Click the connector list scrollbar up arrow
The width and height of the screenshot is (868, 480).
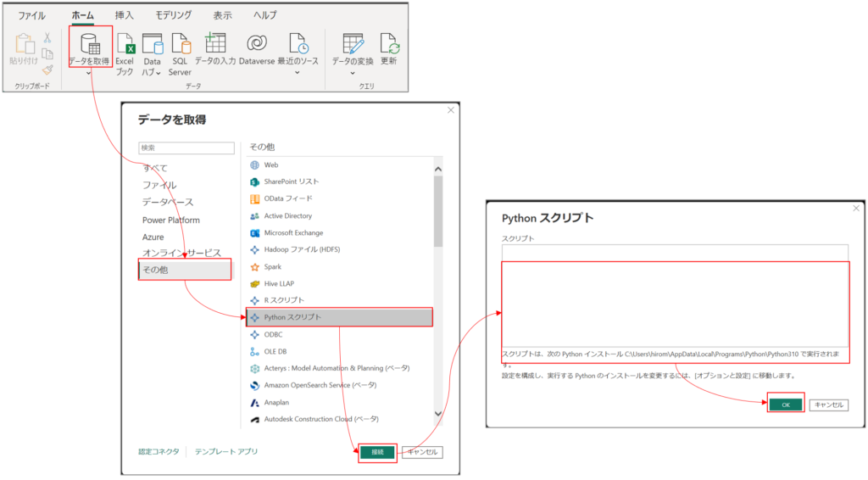coord(438,169)
